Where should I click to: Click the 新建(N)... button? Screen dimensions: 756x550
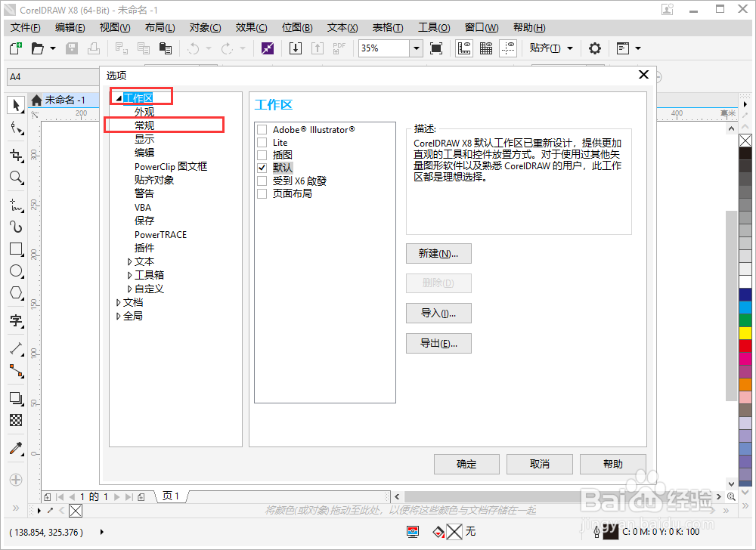pos(438,253)
